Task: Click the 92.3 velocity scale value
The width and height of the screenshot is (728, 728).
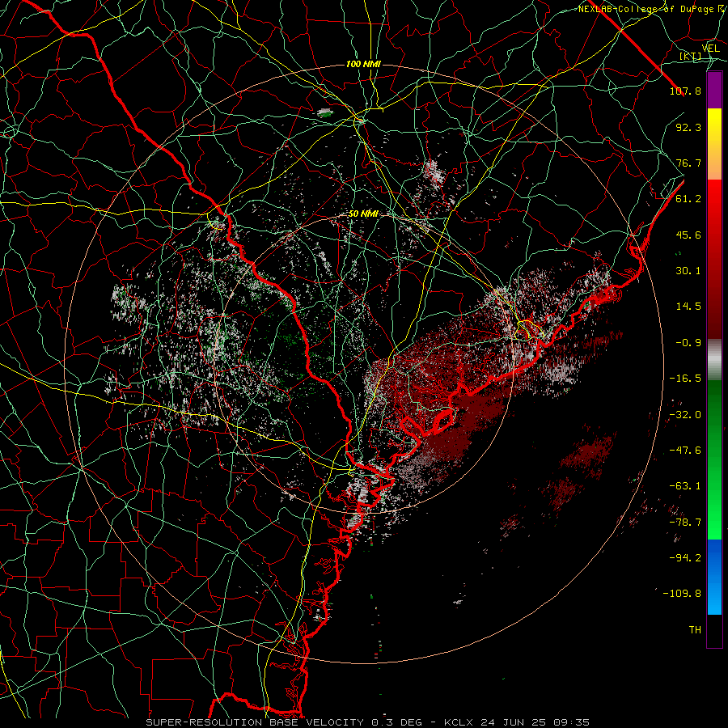Action: (x=688, y=127)
